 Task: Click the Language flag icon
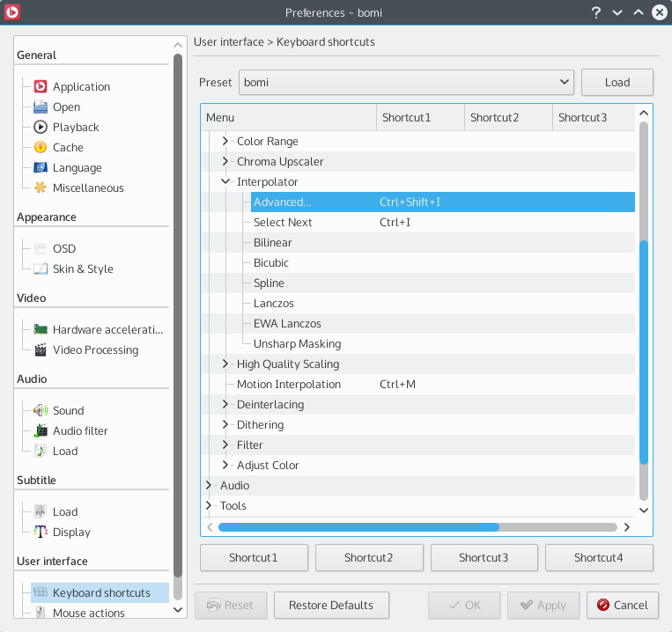tap(40, 167)
